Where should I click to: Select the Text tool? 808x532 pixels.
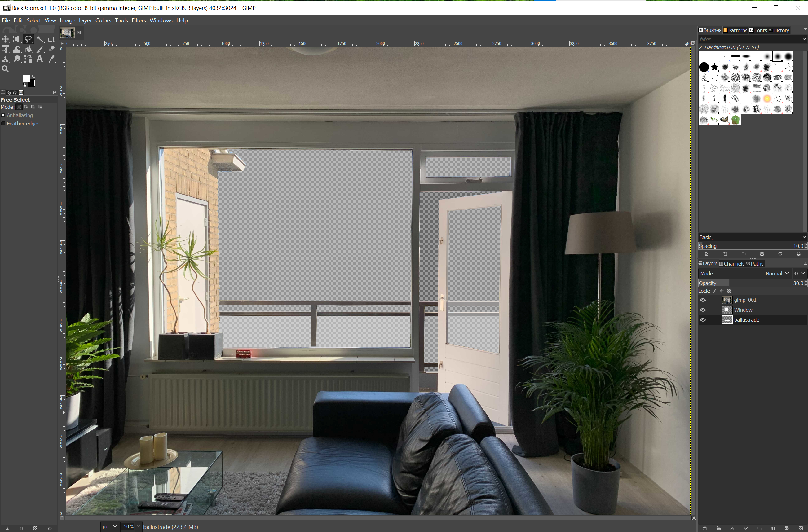40,59
